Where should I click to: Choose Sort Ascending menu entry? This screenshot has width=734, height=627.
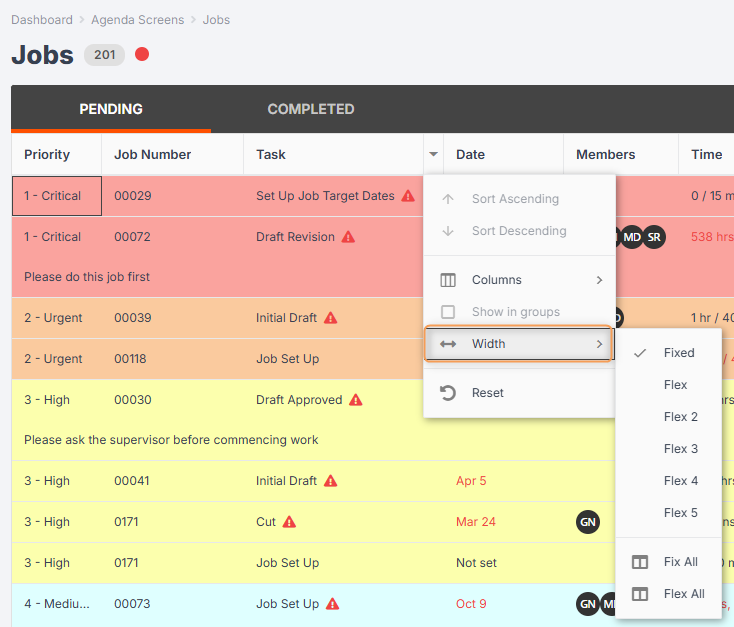tap(519, 199)
